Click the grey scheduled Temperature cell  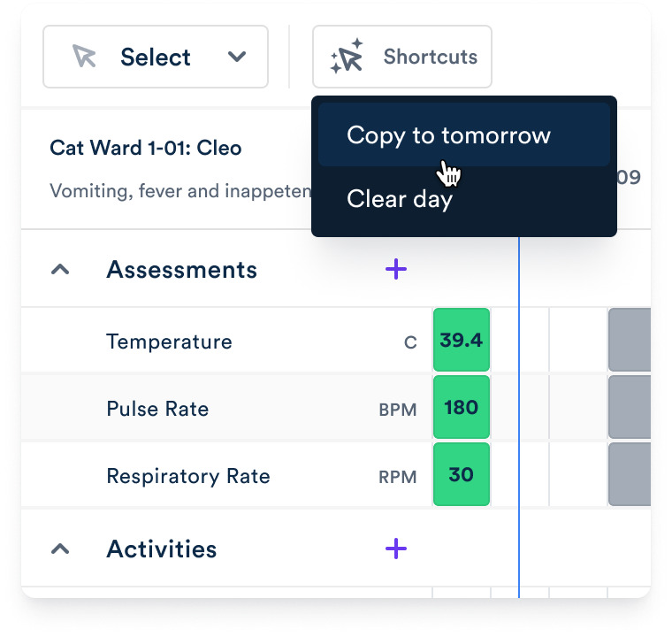[x=629, y=340]
